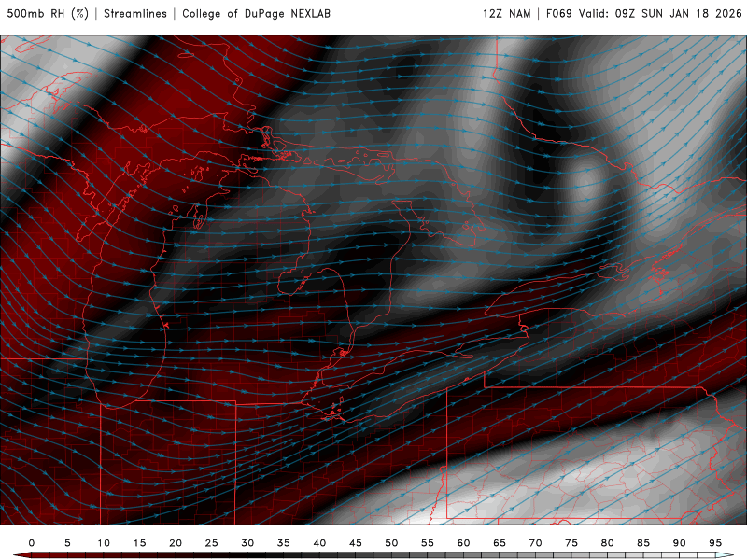Click the '70' color scale label
This screenshot has height=560, width=747.
[x=535, y=543]
